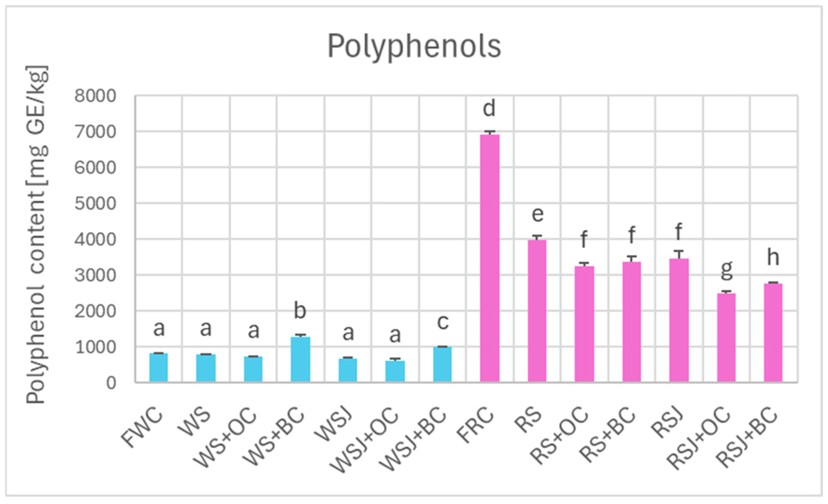Click the Polyphenols chart title

point(414,47)
